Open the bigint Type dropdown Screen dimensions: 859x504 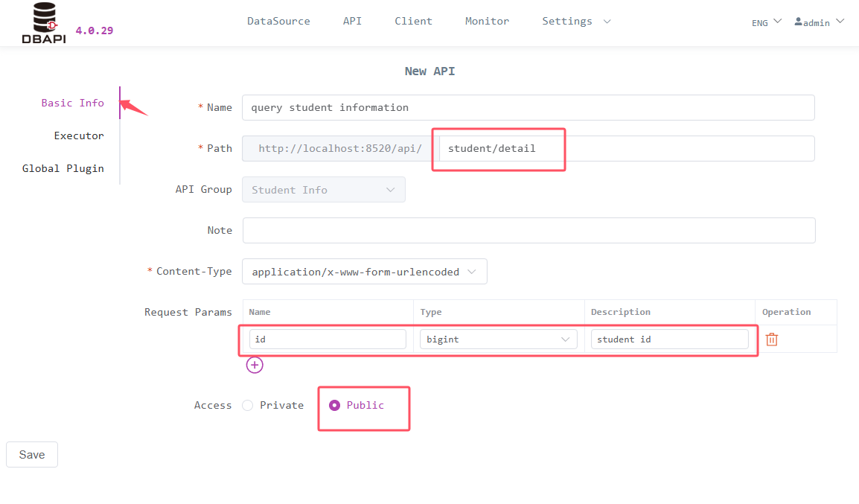click(498, 339)
